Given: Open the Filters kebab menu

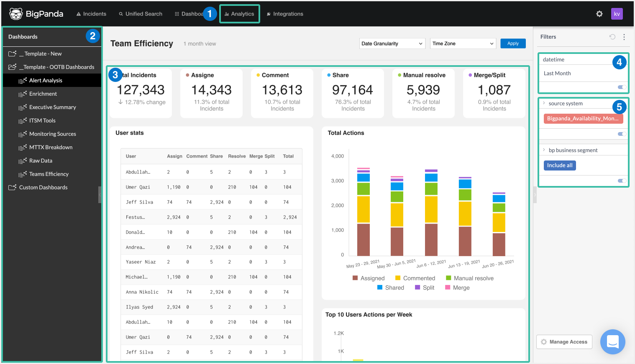Looking at the screenshot, I should point(624,37).
